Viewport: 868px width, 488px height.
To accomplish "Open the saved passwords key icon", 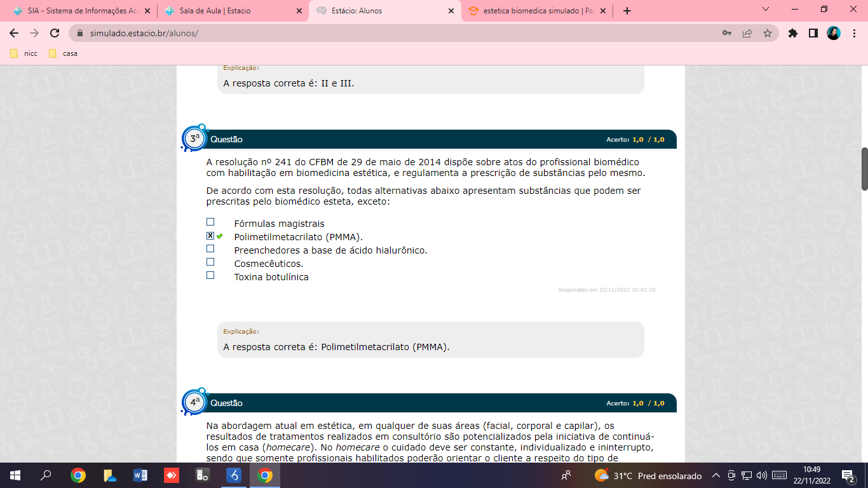I will [x=727, y=33].
